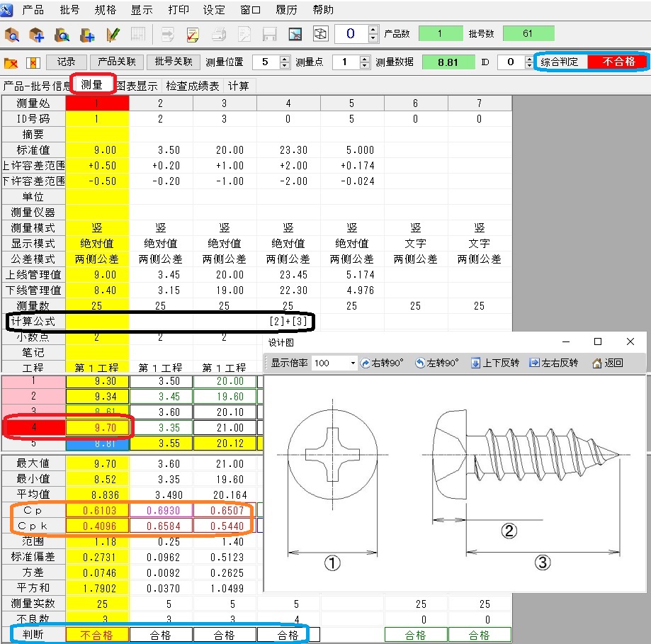The width and height of the screenshot is (651, 644).
Task: Click the 3D wireframe cube icon
Action: (320, 35)
